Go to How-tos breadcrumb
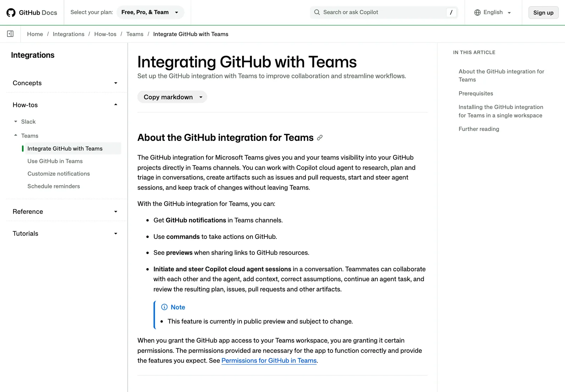 pos(105,34)
